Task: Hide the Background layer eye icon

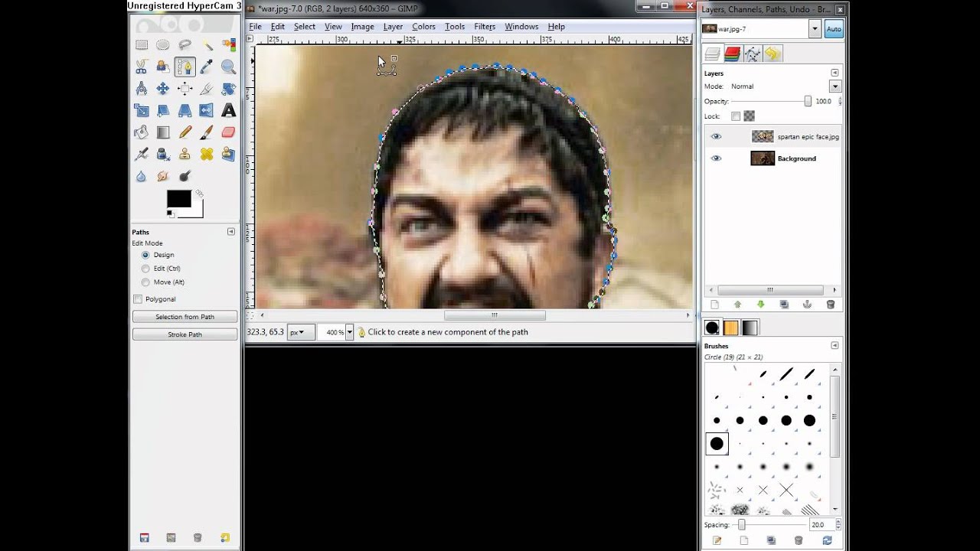Action: [716, 158]
